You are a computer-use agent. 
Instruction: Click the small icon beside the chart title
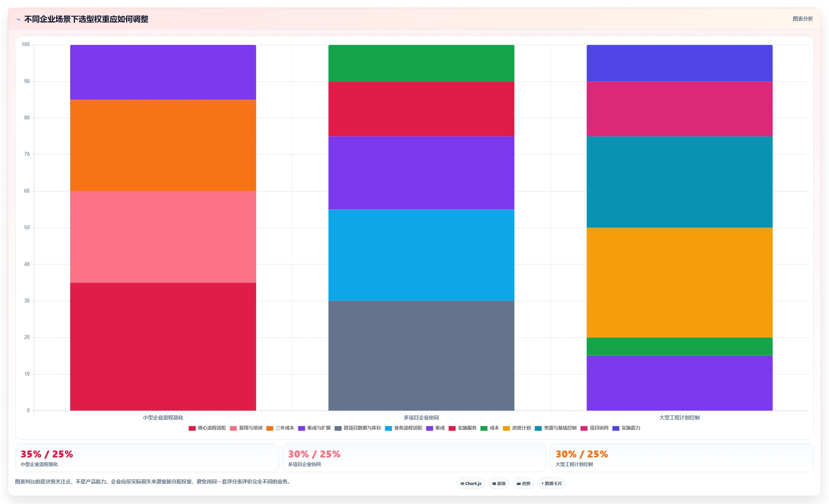point(18,19)
